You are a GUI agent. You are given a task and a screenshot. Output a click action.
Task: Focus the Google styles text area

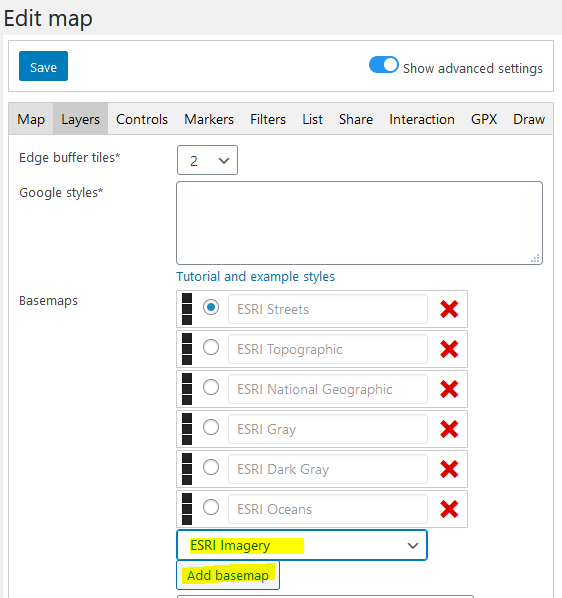tap(360, 223)
